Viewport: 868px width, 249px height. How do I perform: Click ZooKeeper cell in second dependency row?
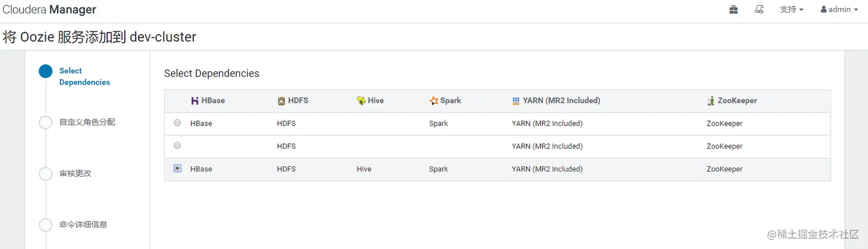(x=724, y=146)
